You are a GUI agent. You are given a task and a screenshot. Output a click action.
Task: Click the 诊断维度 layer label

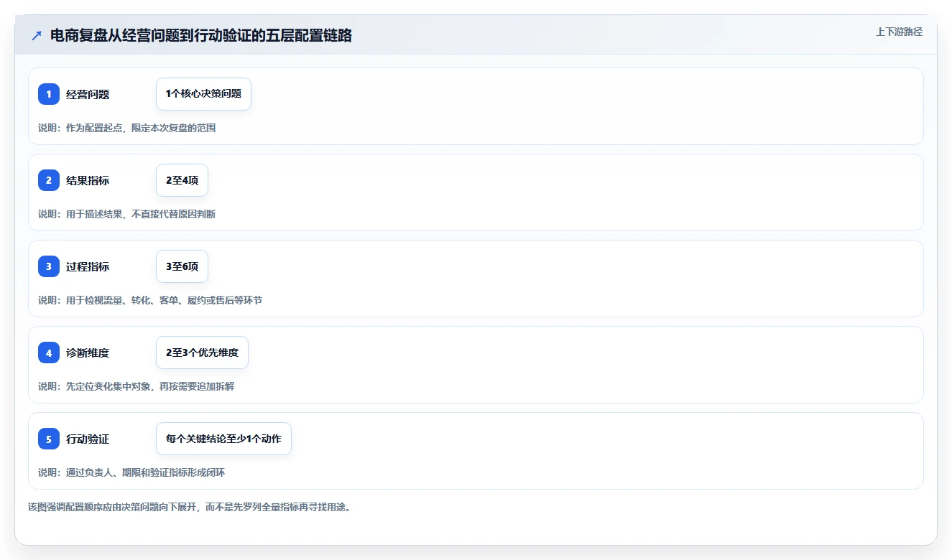[x=88, y=353]
